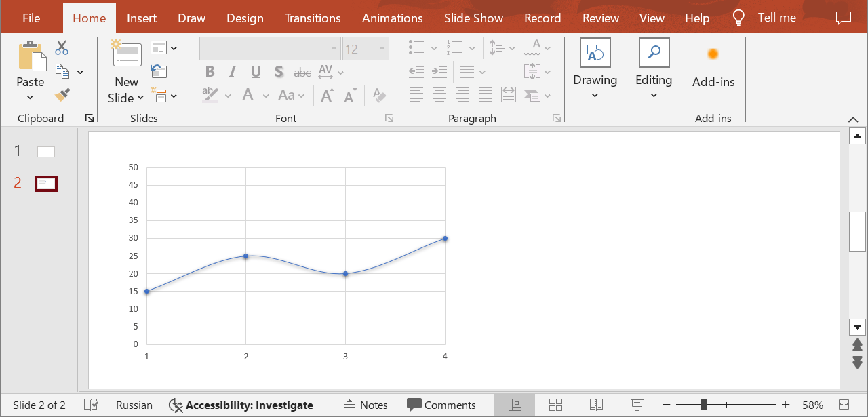Open the Comments pane icon at top right
This screenshot has width=868, height=417.
point(843,18)
